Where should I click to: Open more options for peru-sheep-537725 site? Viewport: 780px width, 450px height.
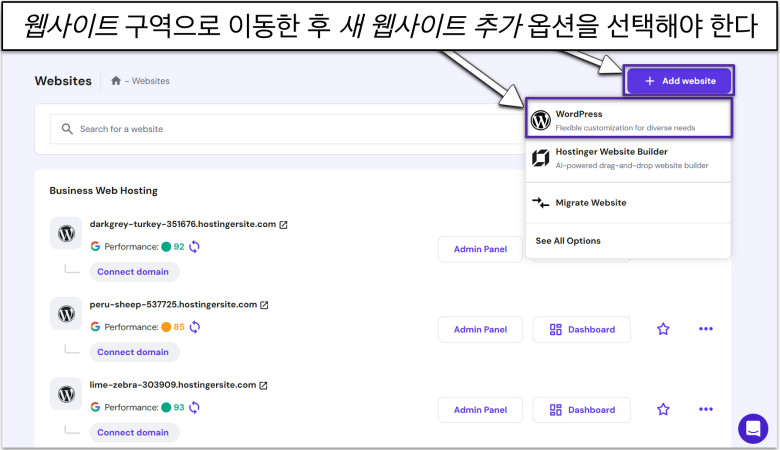coord(706,329)
